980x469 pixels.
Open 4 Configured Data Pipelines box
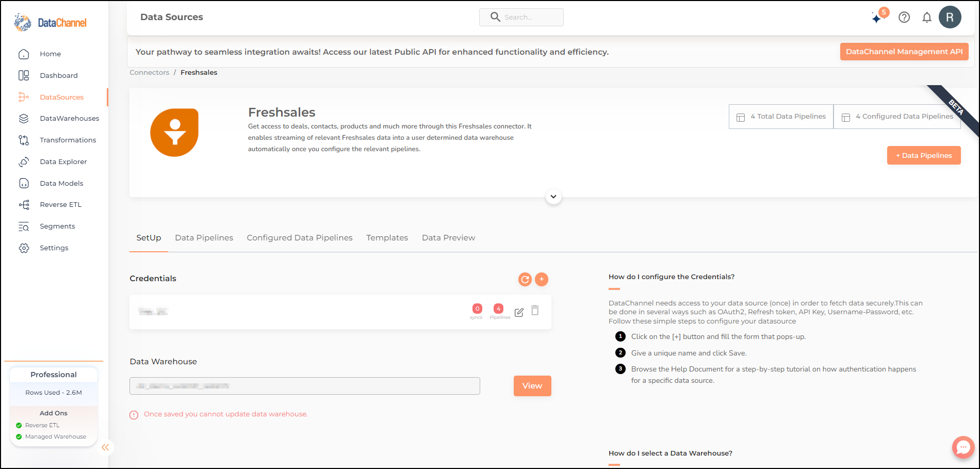897,117
